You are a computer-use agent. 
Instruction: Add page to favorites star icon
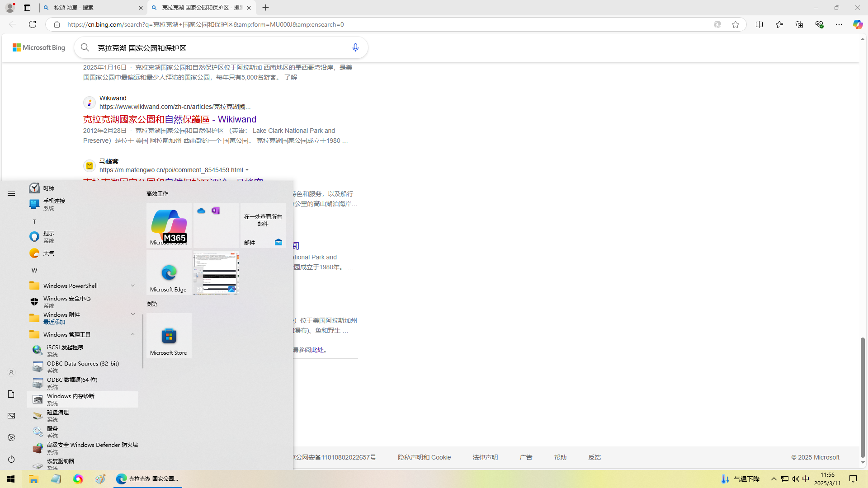click(x=736, y=24)
